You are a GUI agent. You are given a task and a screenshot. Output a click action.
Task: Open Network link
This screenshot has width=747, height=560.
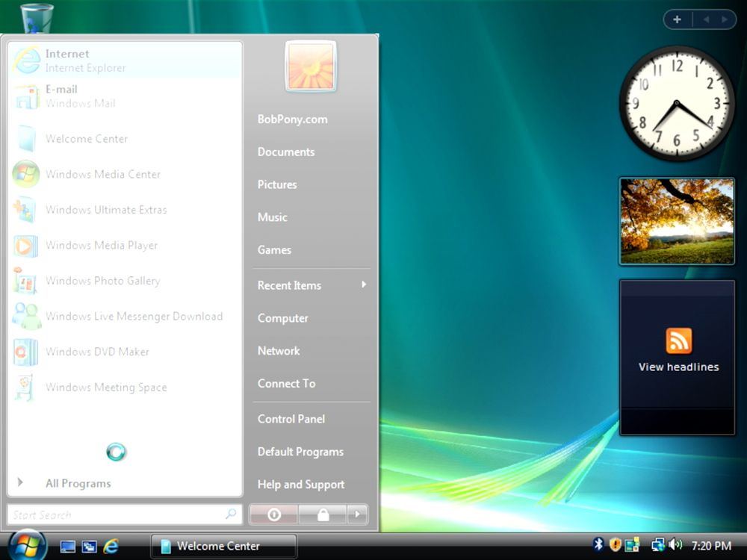click(278, 351)
